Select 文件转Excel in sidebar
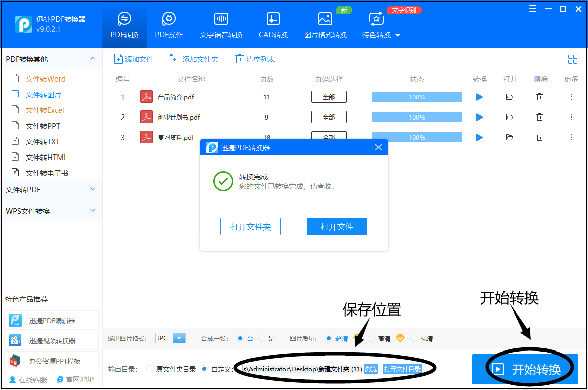Viewport: 588px width, 390px height. point(45,110)
